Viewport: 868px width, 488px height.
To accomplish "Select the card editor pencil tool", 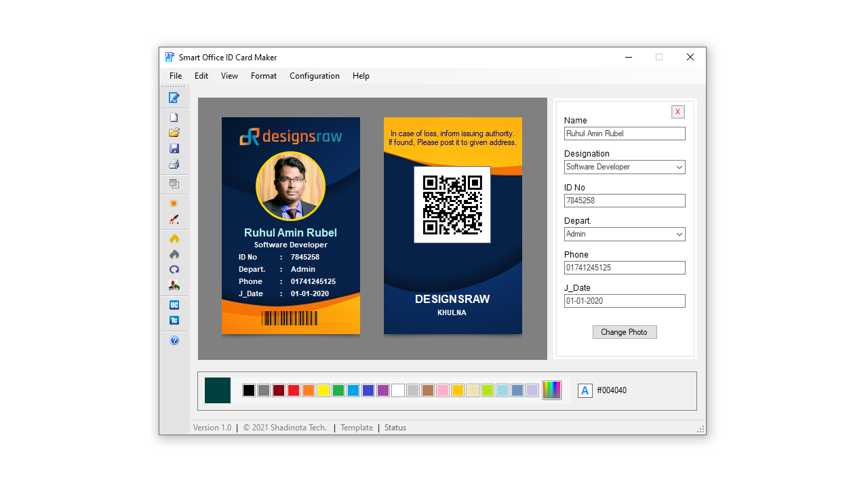I will tap(174, 97).
